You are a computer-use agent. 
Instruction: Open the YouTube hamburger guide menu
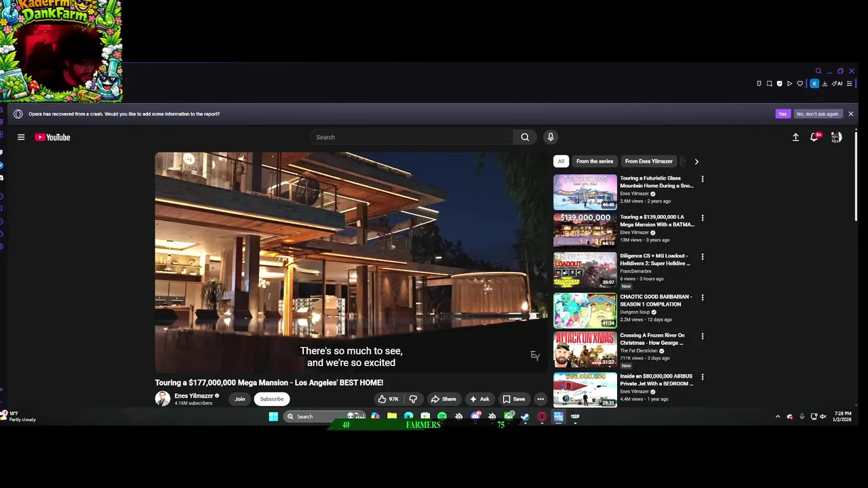pos(21,137)
